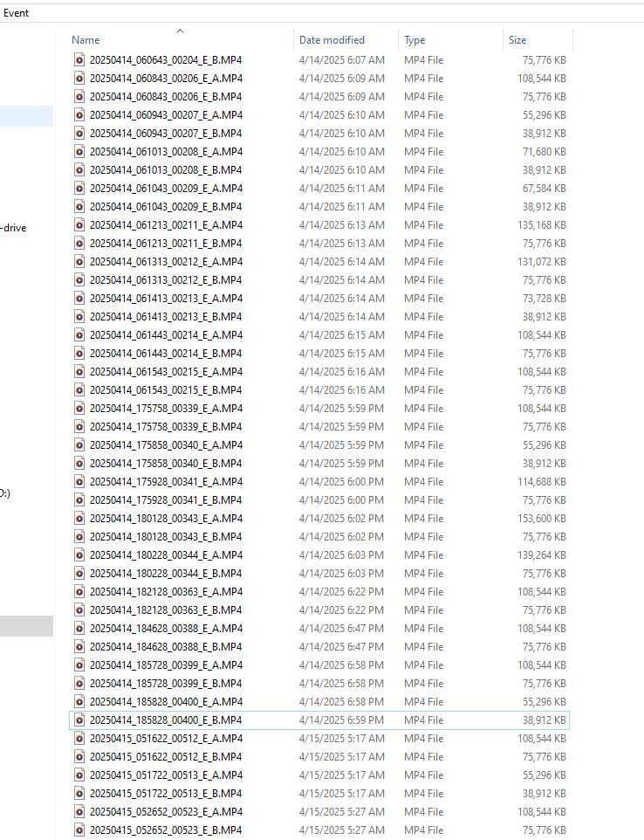Select file 20250414_061043_00209_E_B.MP4
Screen dimensions: 644x840
(166, 207)
